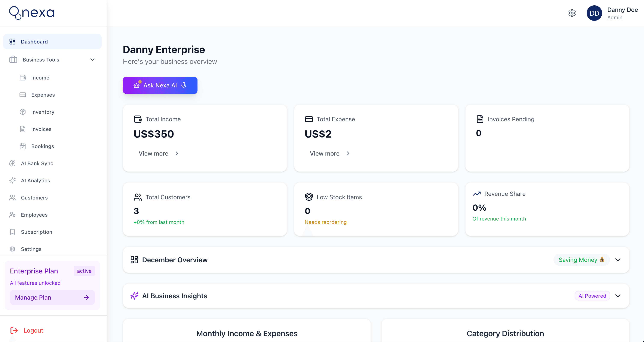Expand the AI Business Insights section
This screenshot has width=644, height=342.
pos(618,296)
